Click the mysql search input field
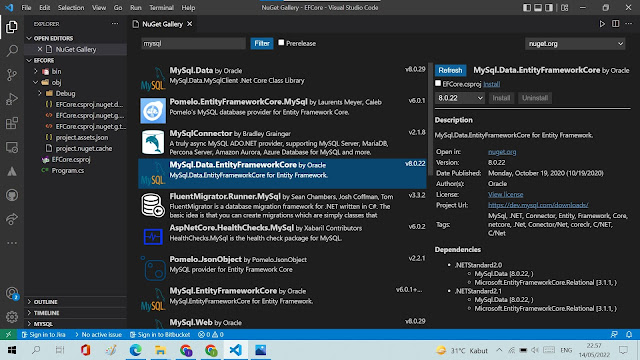Screen dimensions: 640x360 coord(193,43)
